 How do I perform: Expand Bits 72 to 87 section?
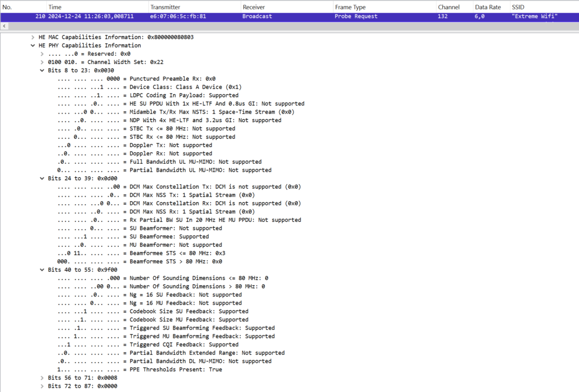[x=42, y=386]
